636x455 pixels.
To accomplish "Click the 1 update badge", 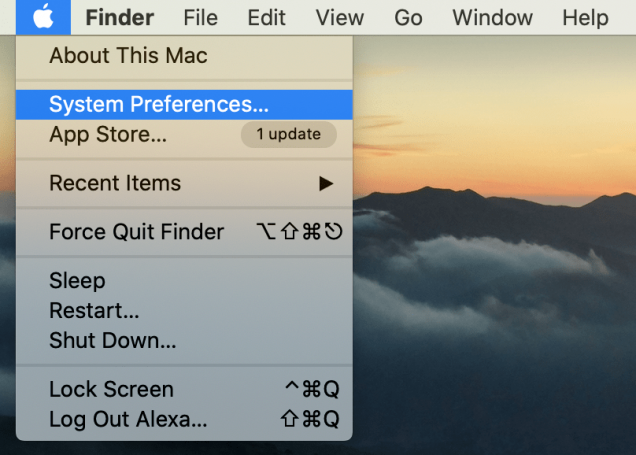I will coord(288,134).
